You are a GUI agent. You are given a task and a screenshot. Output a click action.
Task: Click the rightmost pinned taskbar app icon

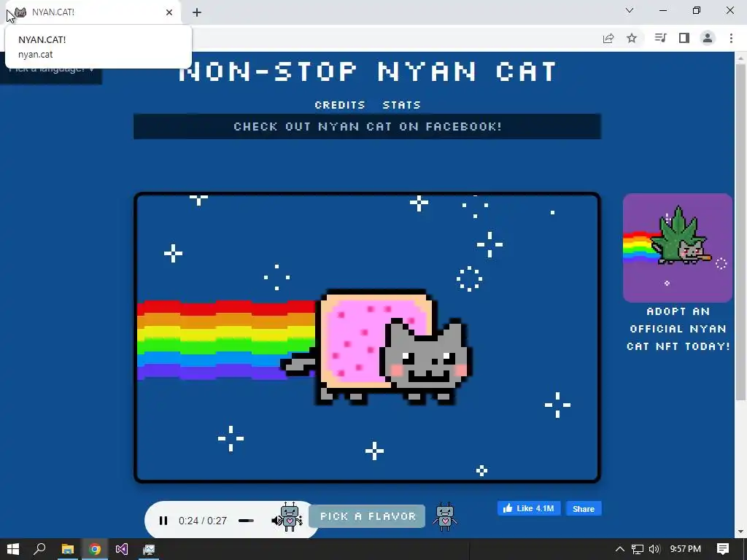coord(149,549)
